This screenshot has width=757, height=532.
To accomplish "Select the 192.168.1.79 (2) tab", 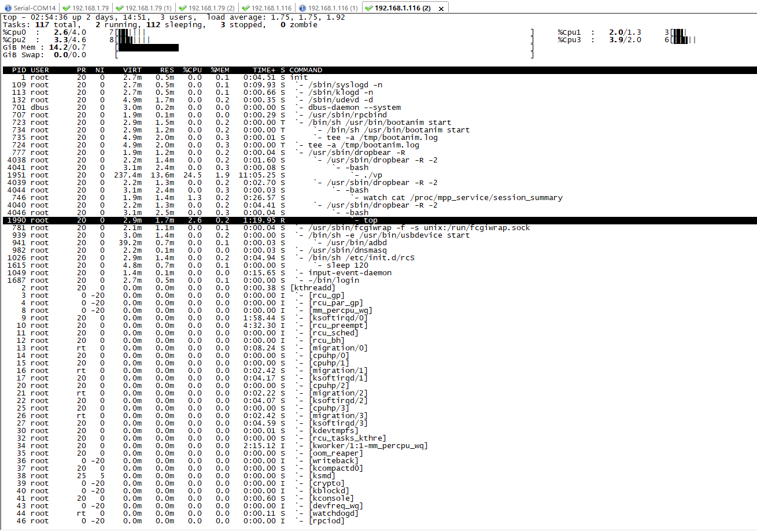I will click(x=208, y=8).
